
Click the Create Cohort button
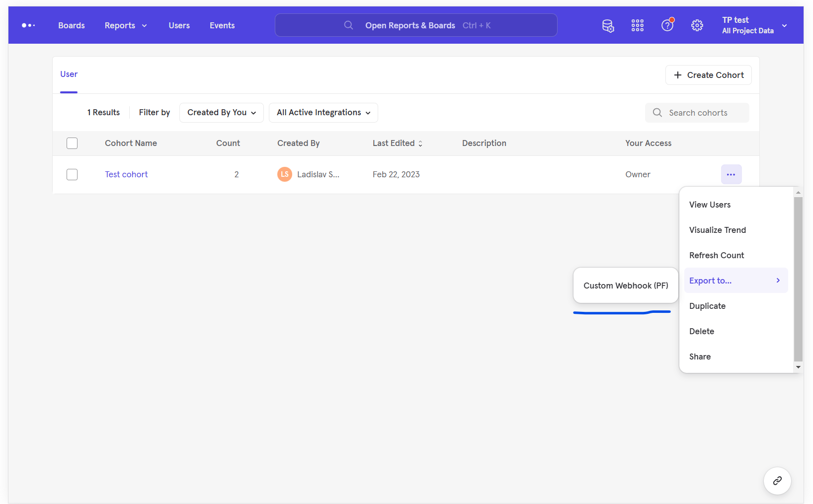point(708,75)
